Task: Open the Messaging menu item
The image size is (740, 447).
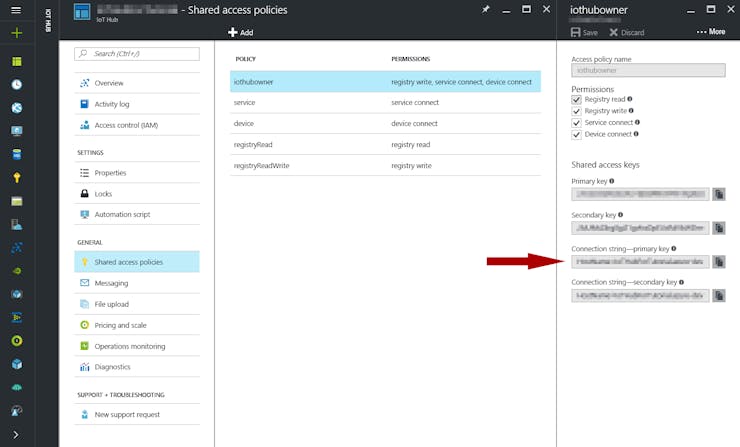Action: 137,283
